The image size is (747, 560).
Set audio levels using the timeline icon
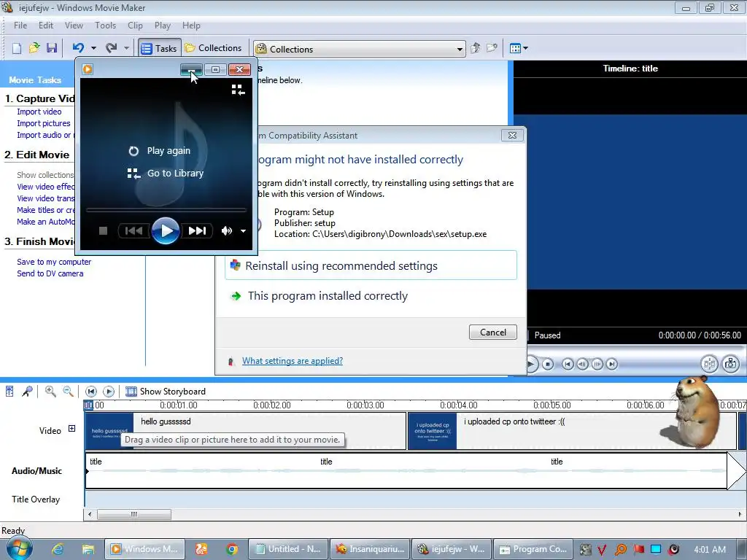(x=9, y=392)
